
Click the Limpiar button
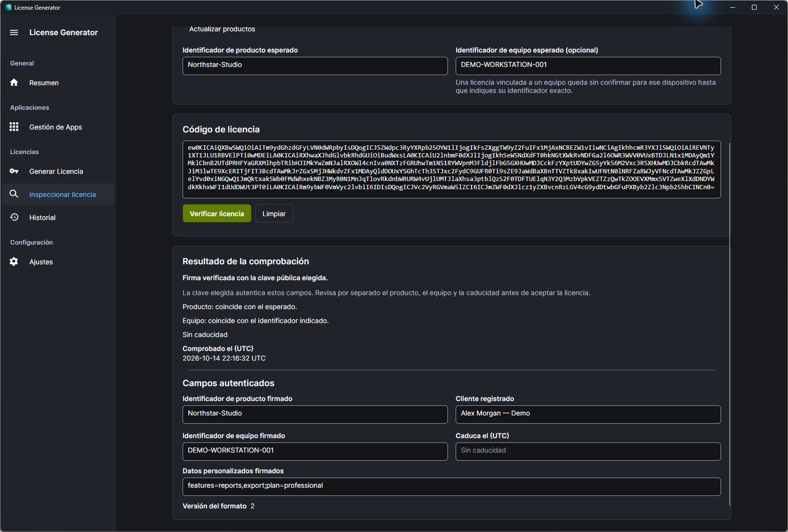(x=274, y=213)
